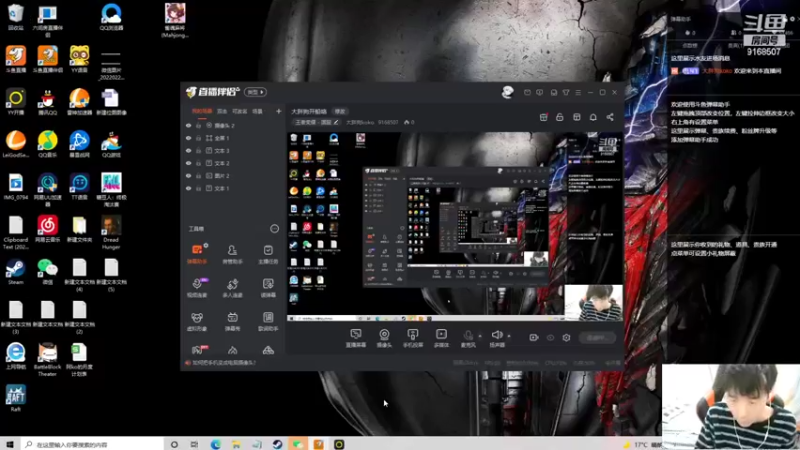Click the notification bell icon above preview
This screenshot has width=800, height=450.
593,117
